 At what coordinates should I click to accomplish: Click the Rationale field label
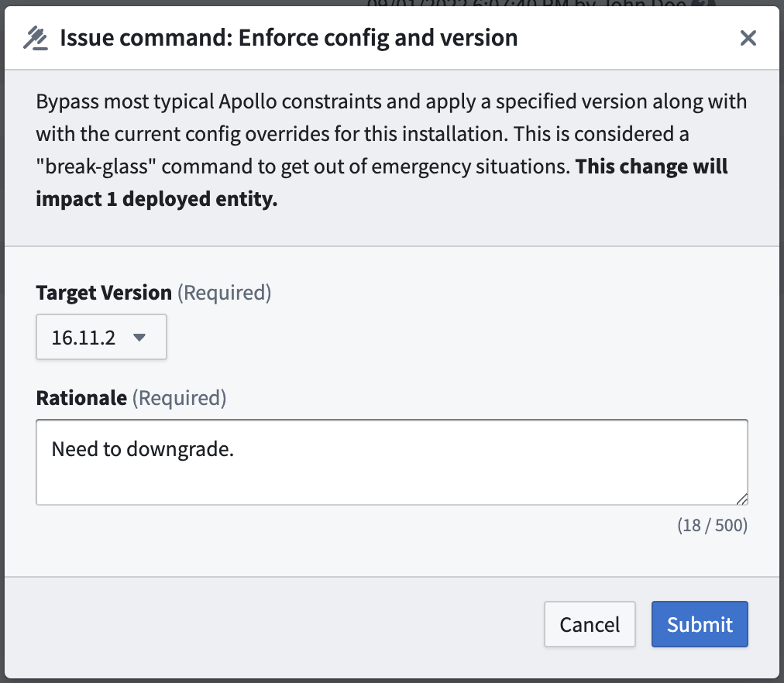click(x=81, y=398)
